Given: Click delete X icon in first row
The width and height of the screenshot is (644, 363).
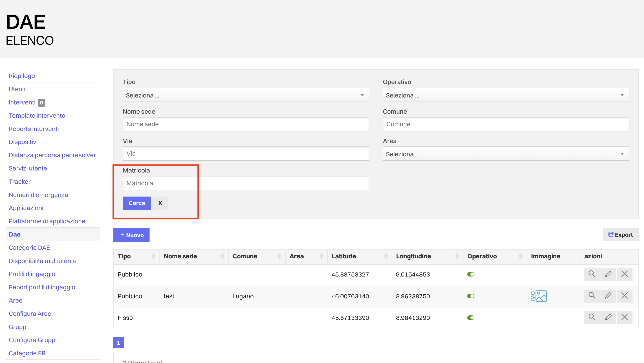Looking at the screenshot, I should (x=624, y=274).
